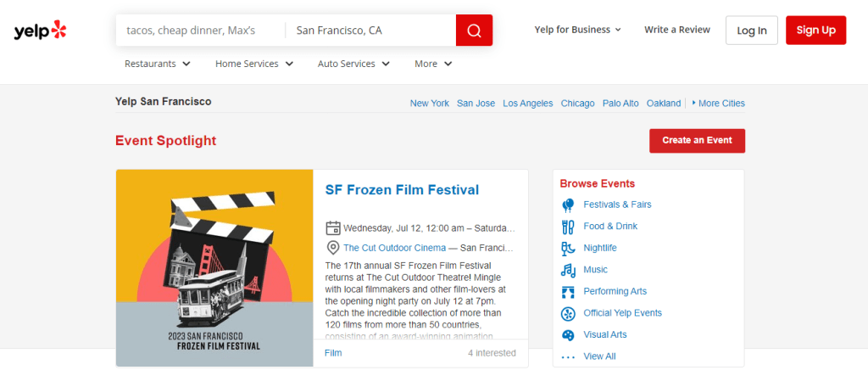Switch city to Los Angeles
868x387 pixels.
528,104
